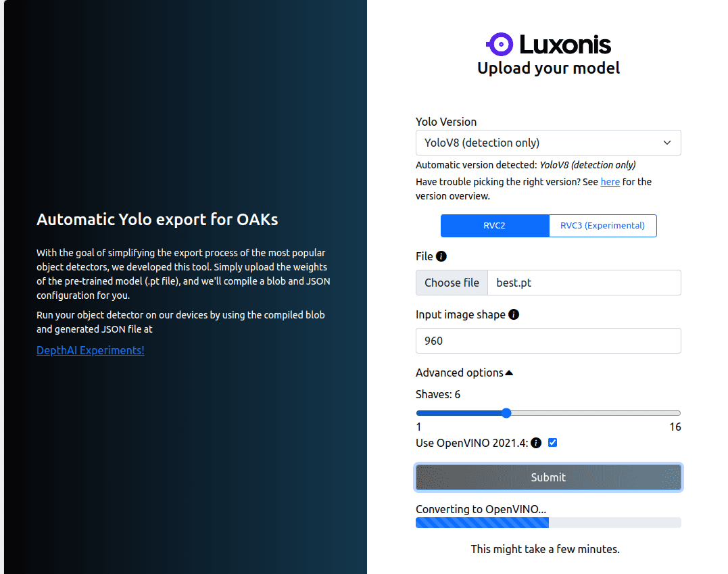Screen dimensions: 728x574
Task: Click the Luxonis logo icon
Action: 500,44
